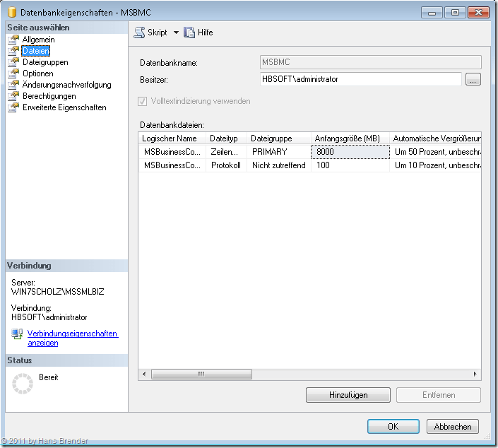
Task: Click the Berechtigungen page icon
Action: tap(13, 96)
